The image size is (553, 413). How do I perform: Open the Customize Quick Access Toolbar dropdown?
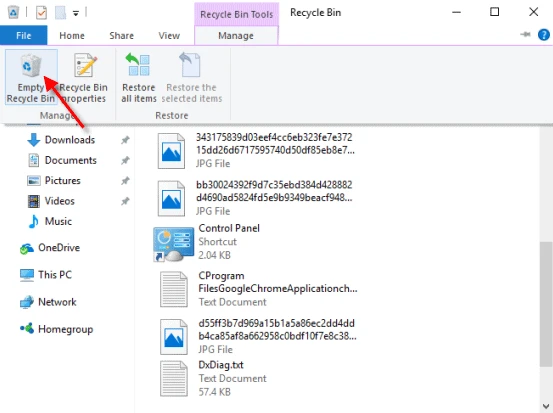click(x=76, y=13)
